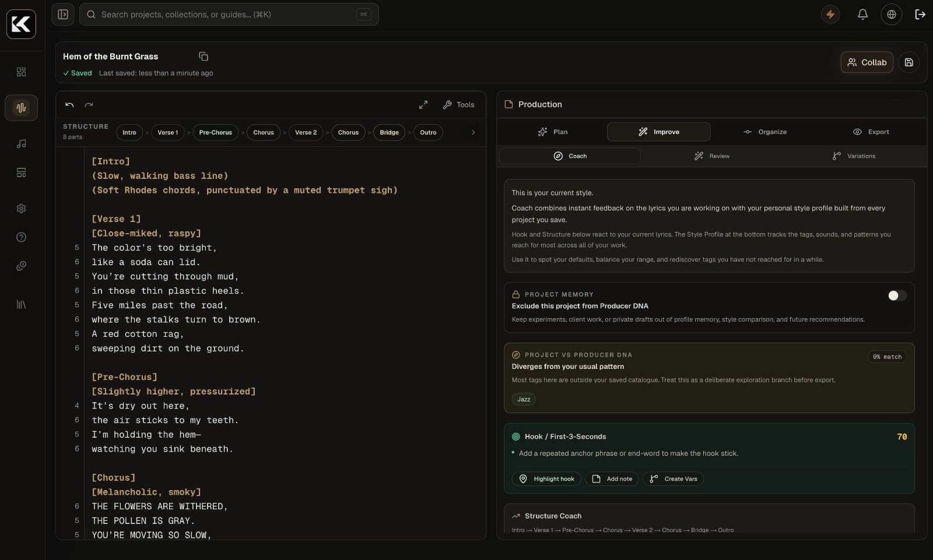933x560 pixels.
Task: Open the dashboard grid icon in sidebar
Action: [22, 72]
